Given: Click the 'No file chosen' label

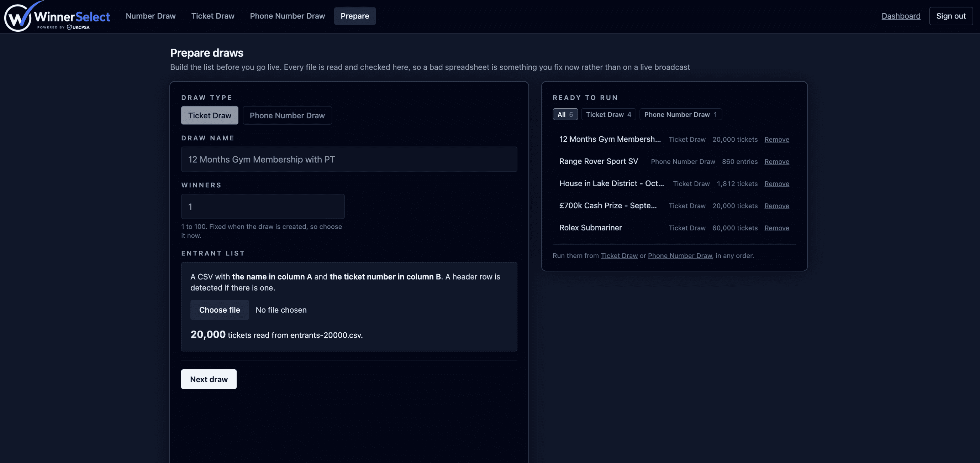Looking at the screenshot, I should click(281, 310).
